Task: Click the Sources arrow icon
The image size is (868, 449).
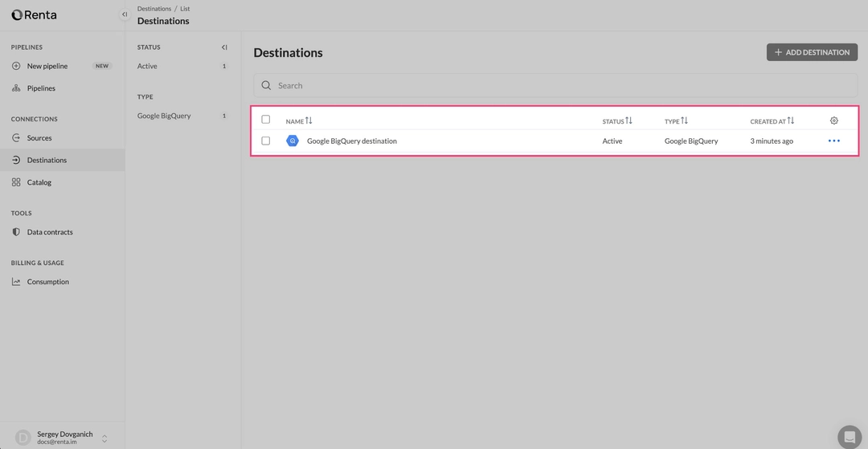Action: coord(16,137)
